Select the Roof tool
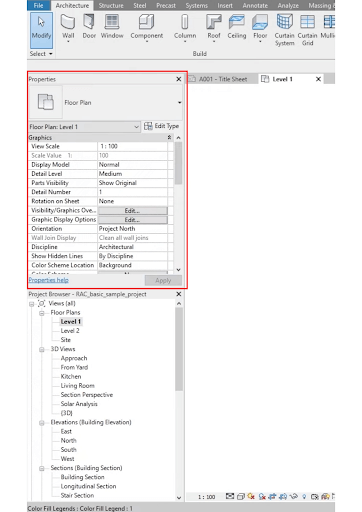The image size is (362, 512). (214, 28)
